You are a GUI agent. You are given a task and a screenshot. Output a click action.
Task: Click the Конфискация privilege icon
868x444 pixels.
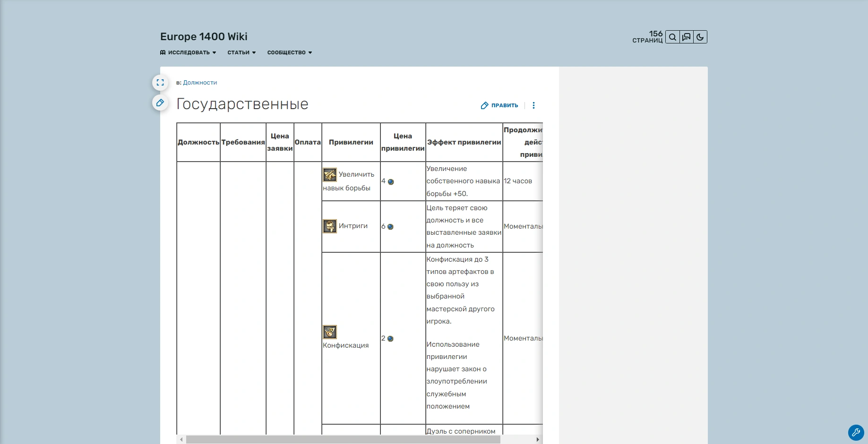(x=330, y=332)
